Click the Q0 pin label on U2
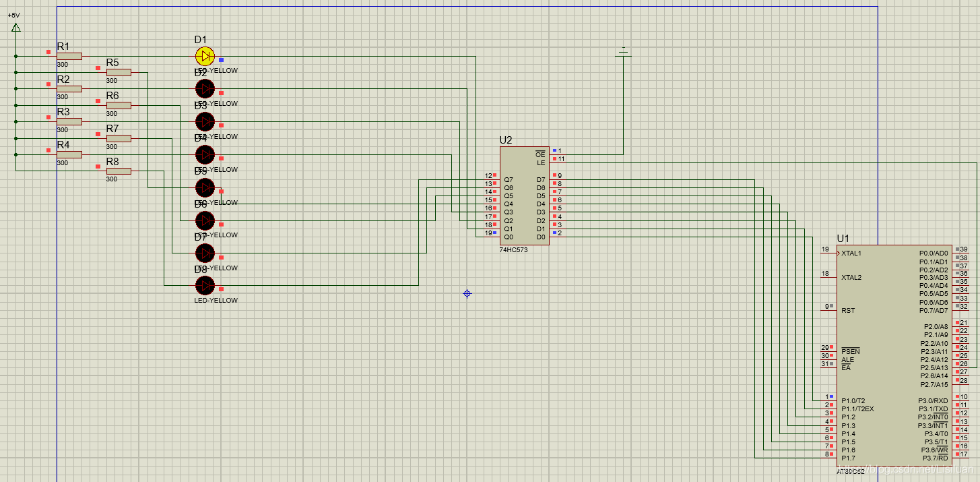Image resolution: width=980 pixels, height=482 pixels. 509,237
